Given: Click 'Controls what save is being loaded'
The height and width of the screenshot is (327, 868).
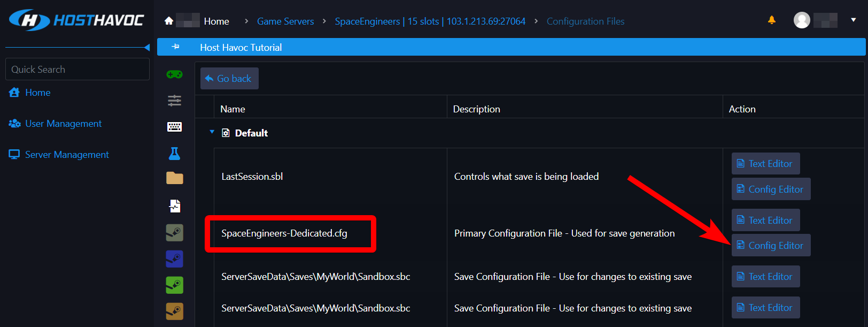Looking at the screenshot, I should (526, 177).
